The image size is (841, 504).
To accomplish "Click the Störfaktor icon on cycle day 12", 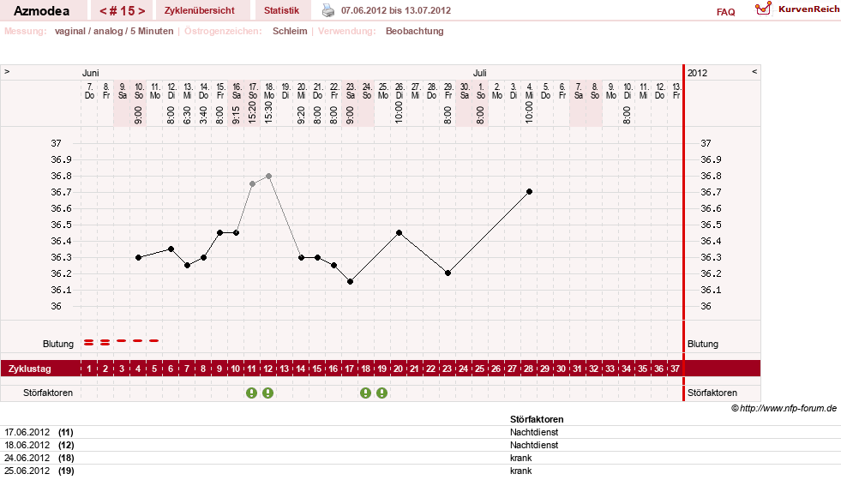I will coord(267,393).
